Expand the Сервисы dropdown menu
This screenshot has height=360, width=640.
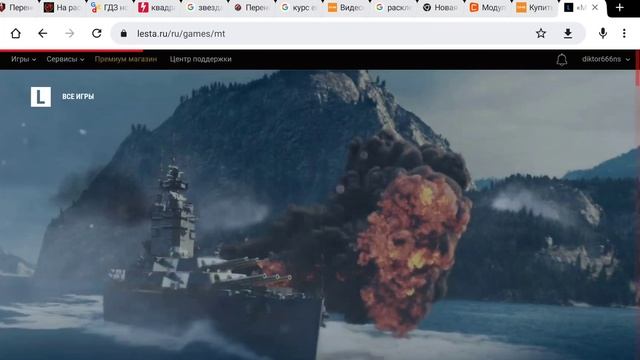click(65, 59)
